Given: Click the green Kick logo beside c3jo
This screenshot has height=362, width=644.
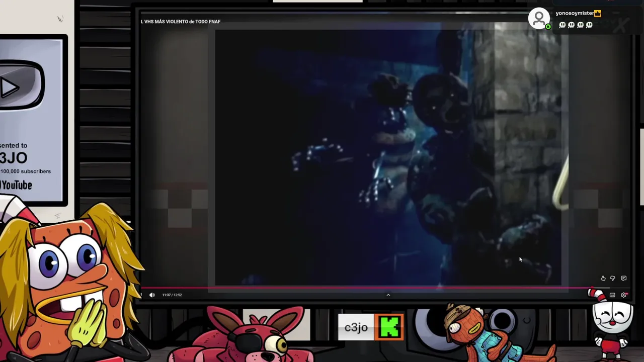Looking at the screenshot, I should 390,327.
